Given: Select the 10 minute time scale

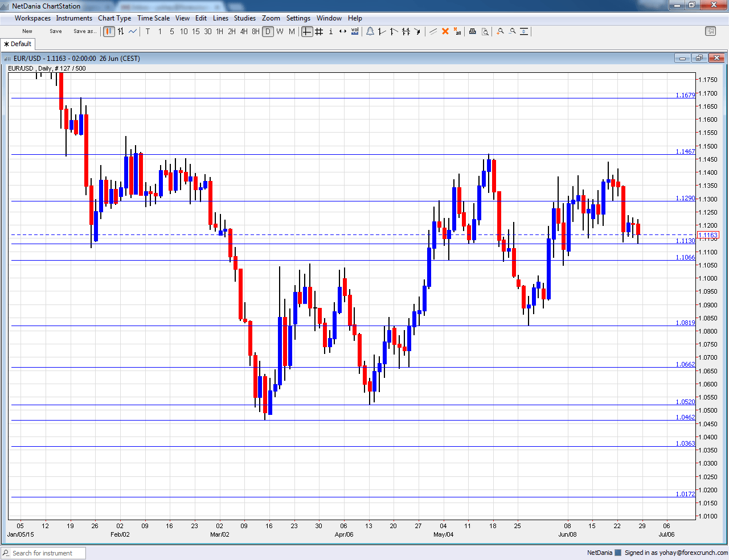Looking at the screenshot, I should (x=184, y=31).
